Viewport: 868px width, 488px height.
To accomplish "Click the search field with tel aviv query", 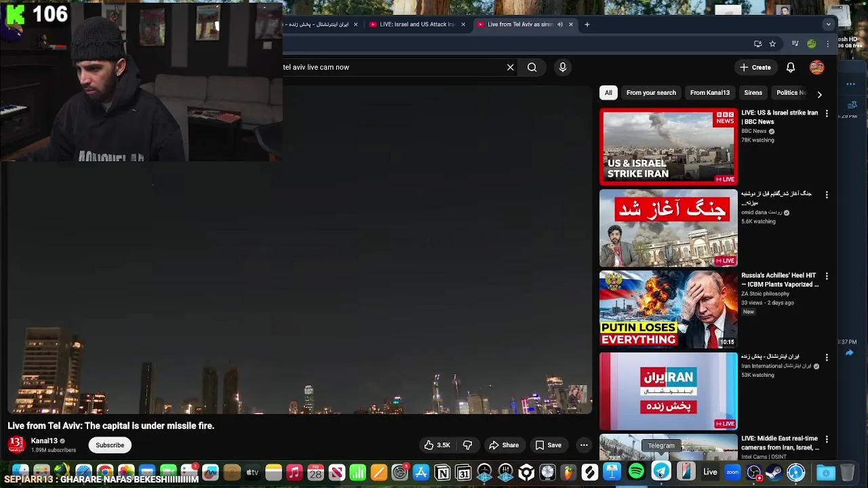I will coord(392,67).
